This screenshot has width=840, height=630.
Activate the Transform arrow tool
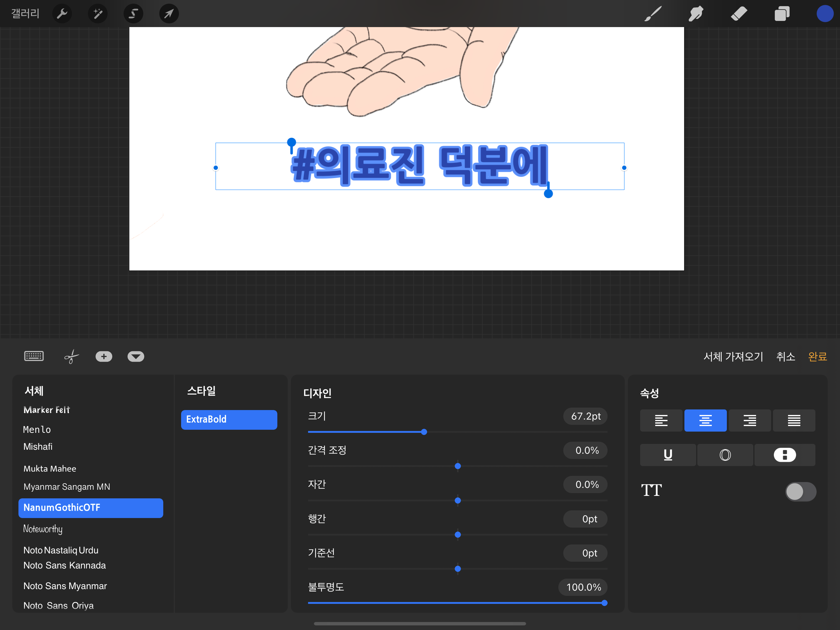[x=169, y=14]
